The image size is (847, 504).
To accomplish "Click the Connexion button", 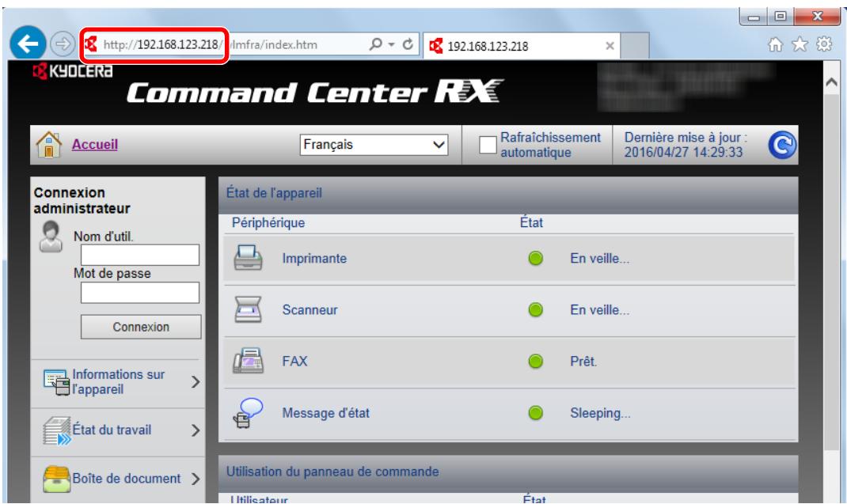I will point(141,327).
